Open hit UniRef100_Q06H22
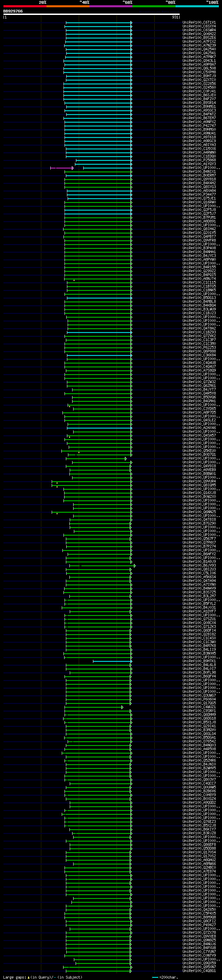This screenshot has width=222, height=980. coord(199,34)
